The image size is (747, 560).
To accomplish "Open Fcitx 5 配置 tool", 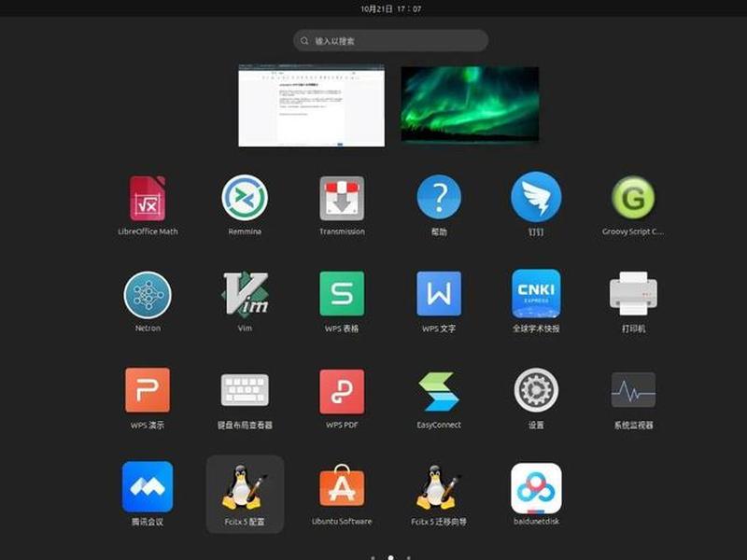I will (245, 495).
